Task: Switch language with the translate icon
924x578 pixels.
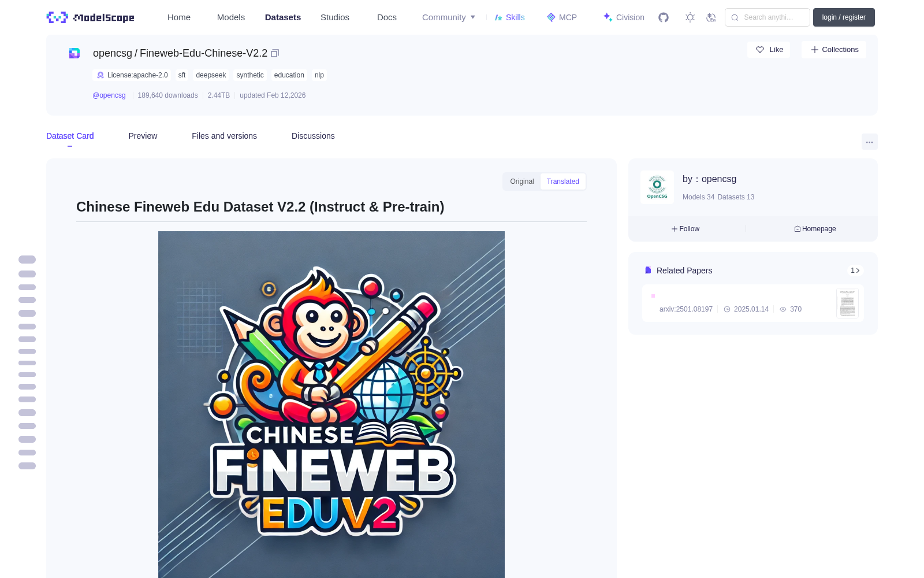Action: click(x=711, y=17)
